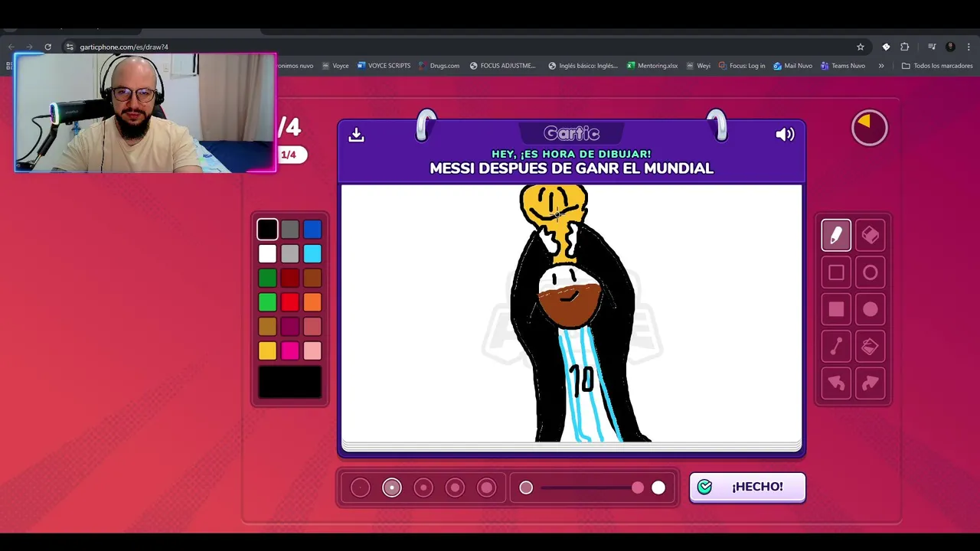Go forward in browser history
The width and height of the screenshot is (980, 551).
click(29, 47)
